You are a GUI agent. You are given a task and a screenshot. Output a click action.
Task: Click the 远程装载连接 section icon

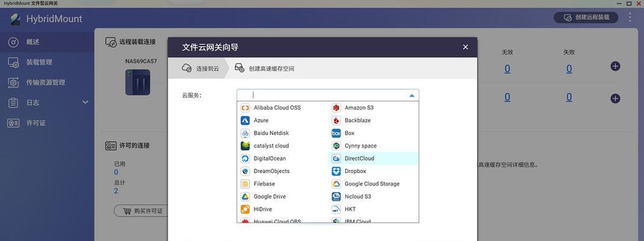pos(110,42)
